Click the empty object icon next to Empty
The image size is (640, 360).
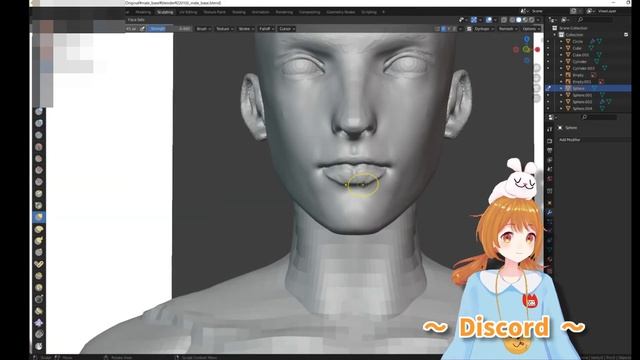click(x=568, y=75)
